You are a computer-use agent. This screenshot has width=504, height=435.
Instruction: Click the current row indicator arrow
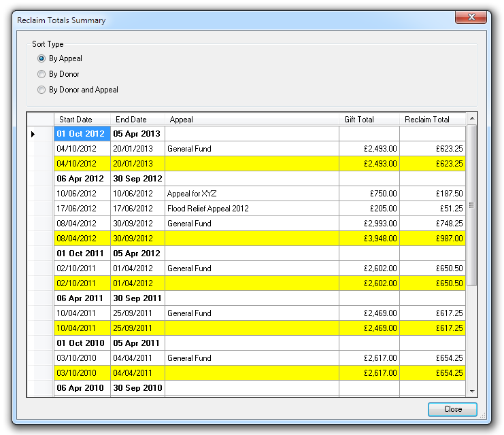coord(33,134)
